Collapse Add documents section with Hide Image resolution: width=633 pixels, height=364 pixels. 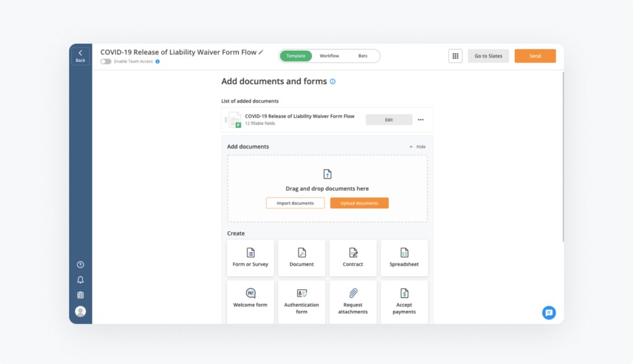(x=417, y=146)
